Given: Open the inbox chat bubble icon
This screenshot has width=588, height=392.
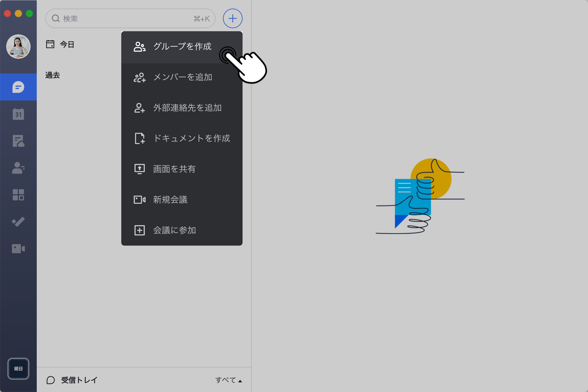Looking at the screenshot, I should point(50,380).
